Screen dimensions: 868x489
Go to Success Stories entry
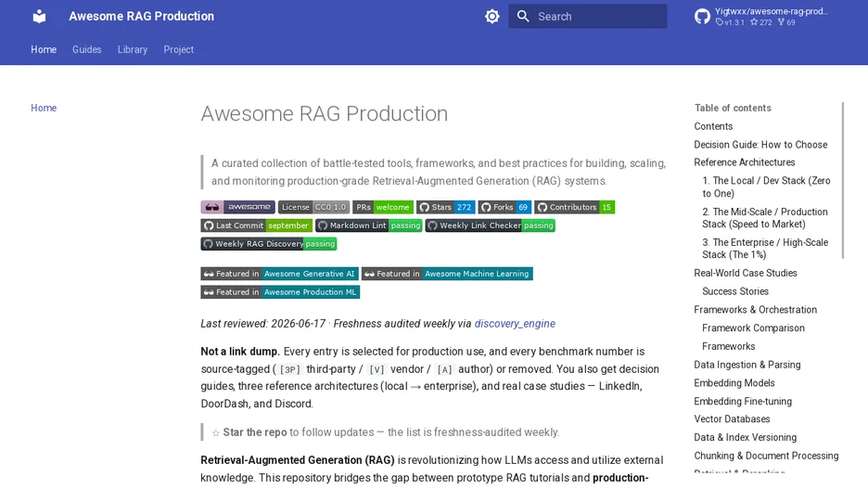click(735, 291)
